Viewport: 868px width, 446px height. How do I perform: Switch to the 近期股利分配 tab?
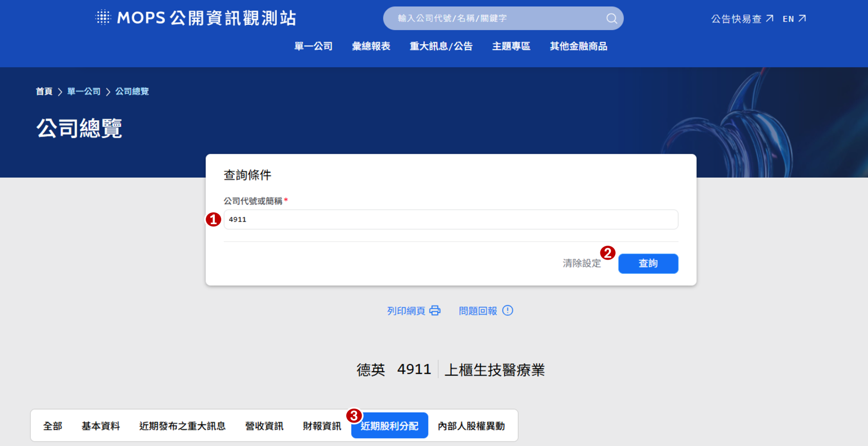389,426
